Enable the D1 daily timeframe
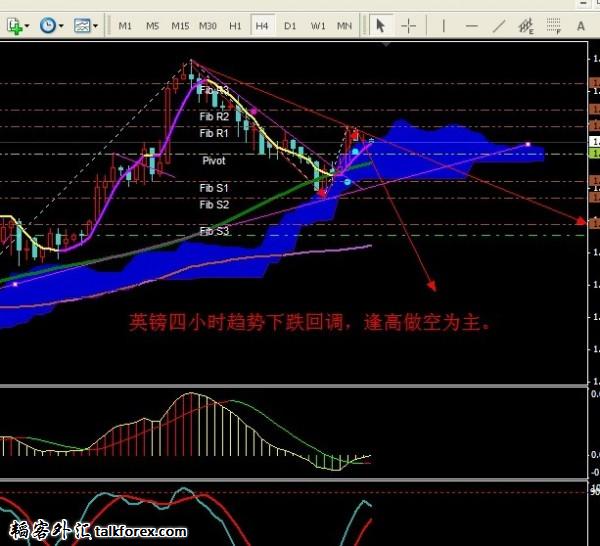This screenshot has width=600, height=546. [x=290, y=26]
